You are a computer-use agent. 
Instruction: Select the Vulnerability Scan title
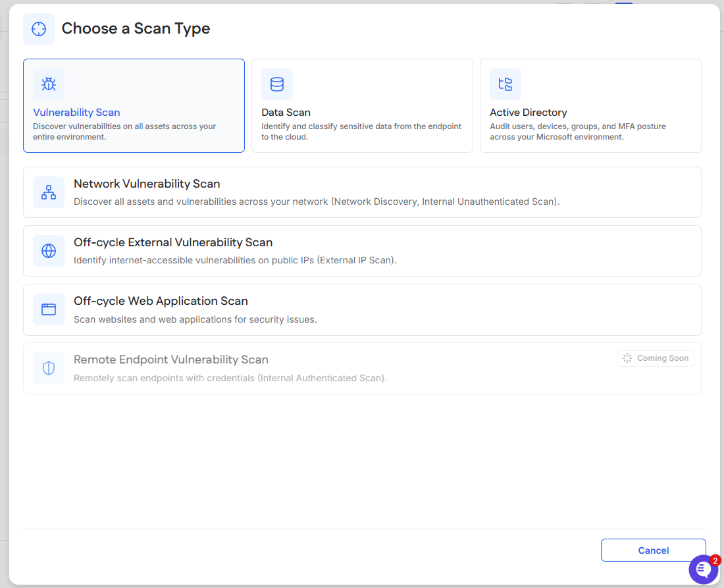[76, 112]
